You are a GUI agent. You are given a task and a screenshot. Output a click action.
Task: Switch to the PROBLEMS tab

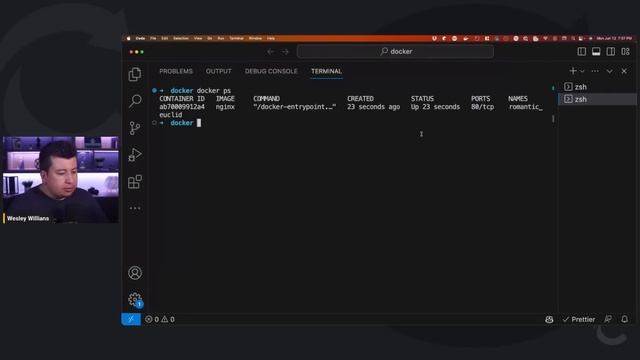[x=176, y=71]
